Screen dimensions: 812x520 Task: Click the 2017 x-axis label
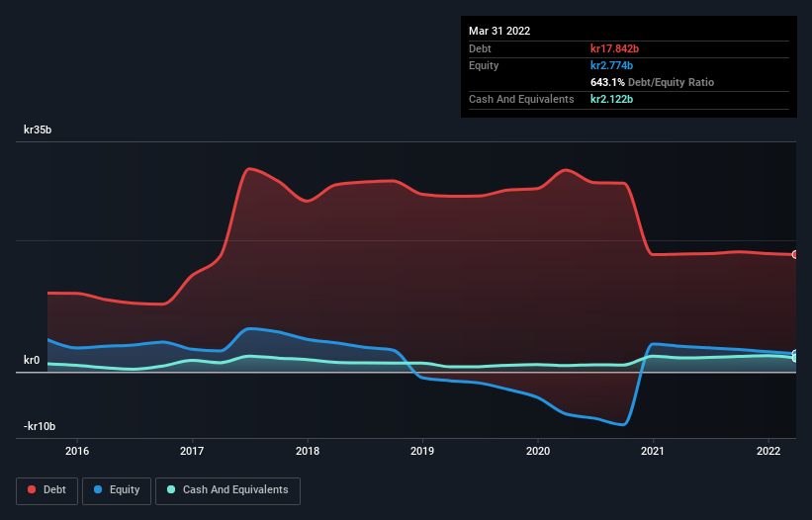tap(192, 451)
